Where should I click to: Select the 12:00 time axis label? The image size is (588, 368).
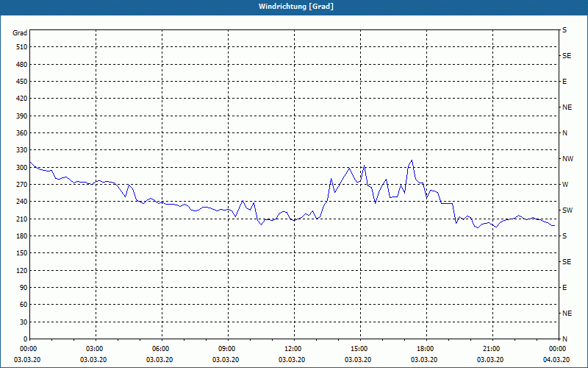(x=294, y=349)
